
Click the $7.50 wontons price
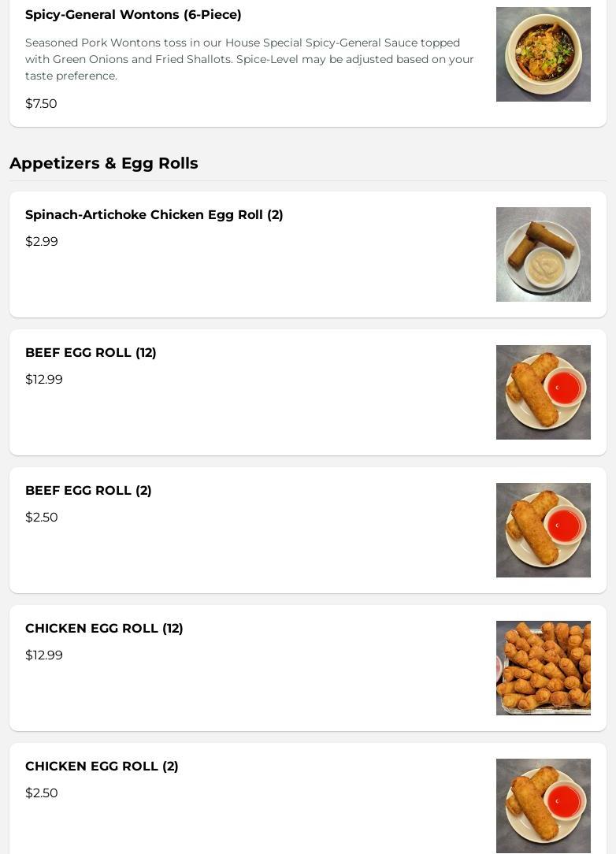click(x=41, y=103)
